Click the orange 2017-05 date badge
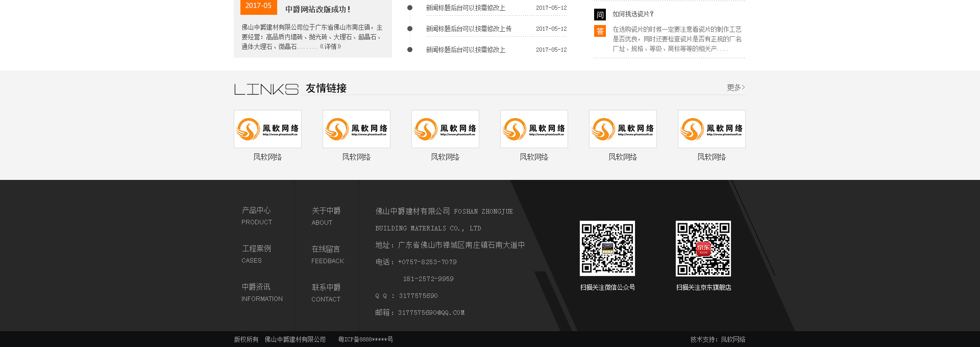The image size is (980, 347). coord(258,6)
